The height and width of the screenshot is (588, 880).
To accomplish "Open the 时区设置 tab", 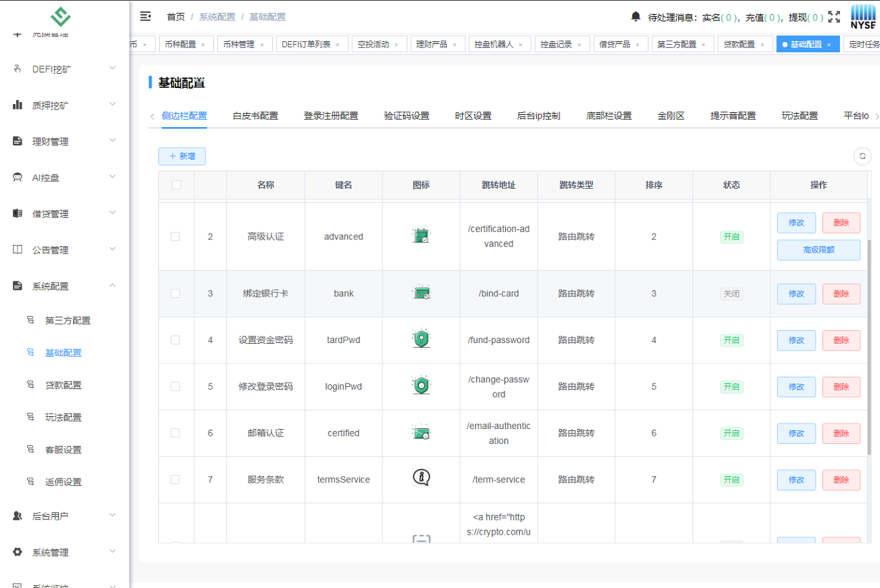I will click(472, 116).
